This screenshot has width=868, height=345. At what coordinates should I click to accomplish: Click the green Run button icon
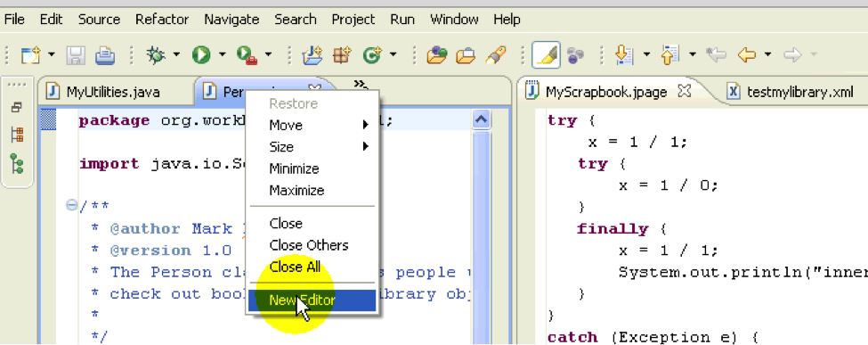click(x=201, y=54)
